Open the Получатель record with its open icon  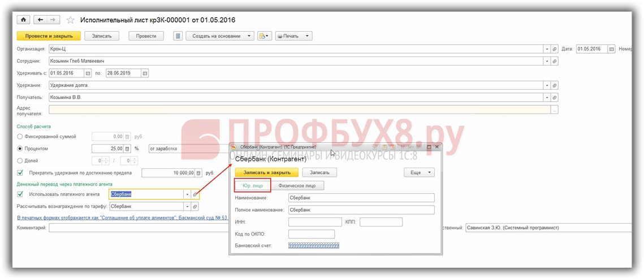point(555,98)
